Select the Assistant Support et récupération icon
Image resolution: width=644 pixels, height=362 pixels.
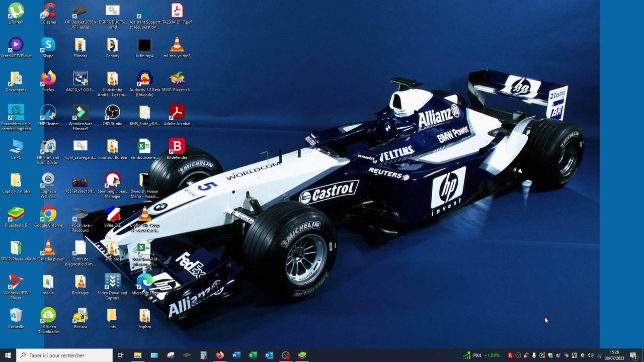coord(145,17)
